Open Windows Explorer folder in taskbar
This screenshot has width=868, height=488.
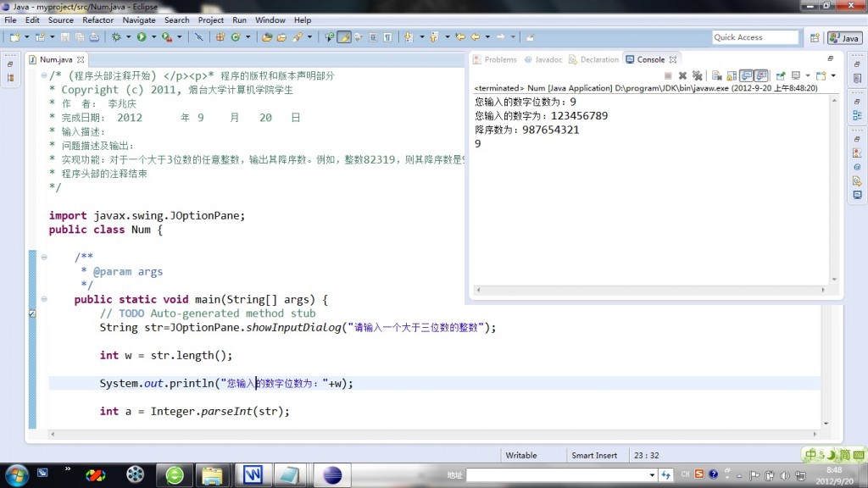pos(212,475)
